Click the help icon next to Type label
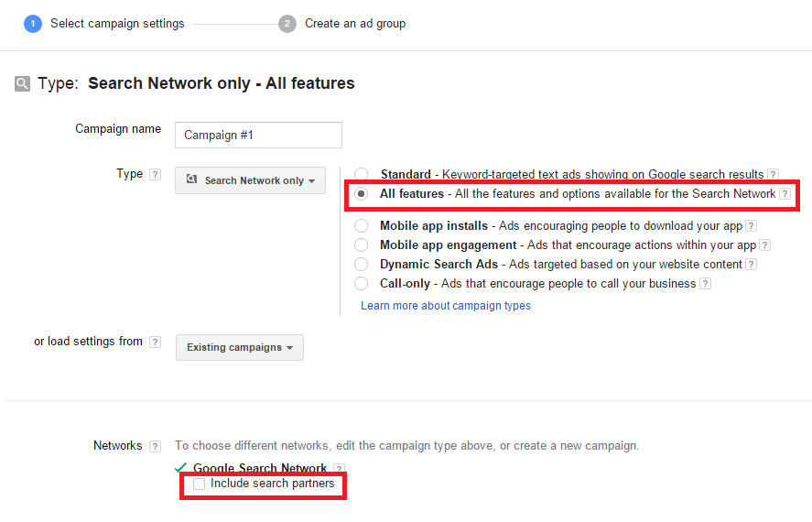Viewport: 812px width, 522px height. coord(155,175)
